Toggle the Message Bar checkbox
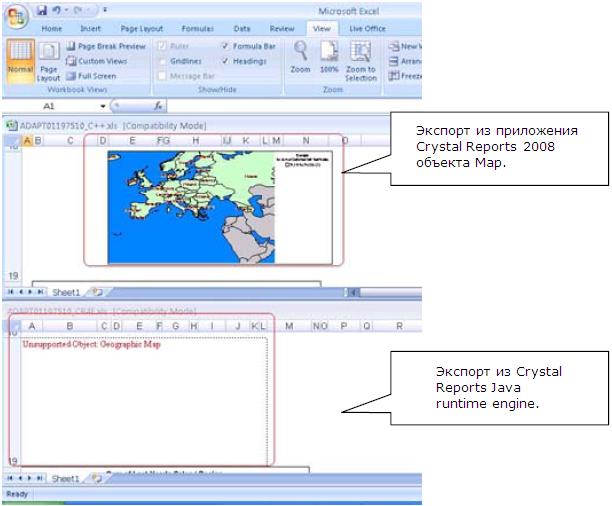The width and height of the screenshot is (612, 506). pos(162,76)
